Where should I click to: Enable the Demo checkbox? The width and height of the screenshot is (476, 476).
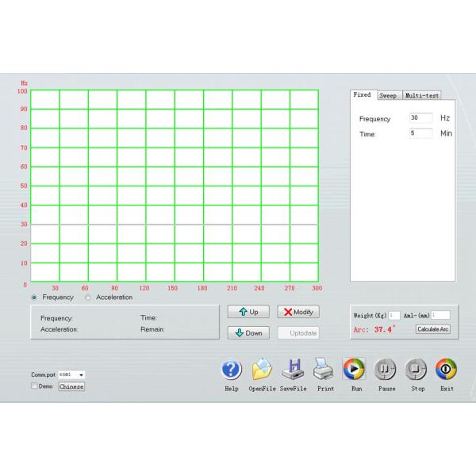[x=34, y=386]
